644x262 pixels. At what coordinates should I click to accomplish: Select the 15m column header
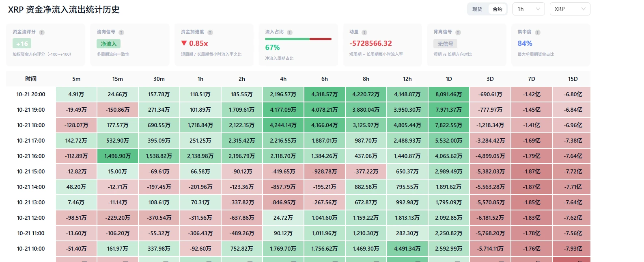[x=118, y=79]
